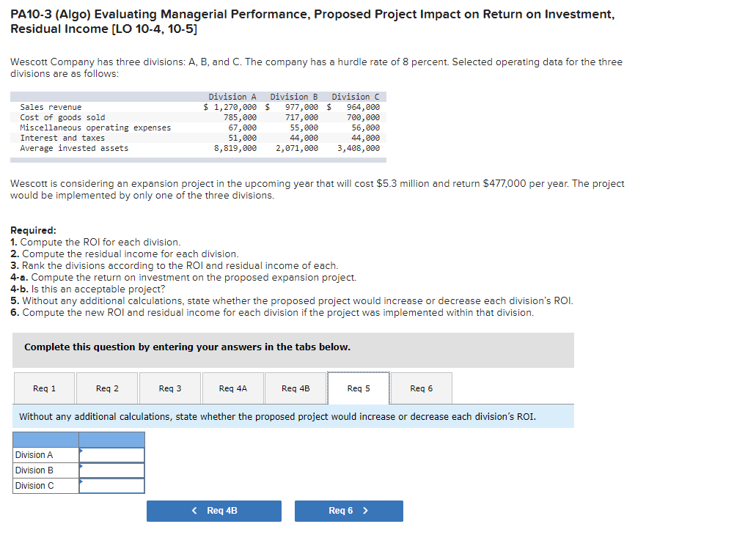
Task: Click the Division A row label
Action: tap(34, 455)
